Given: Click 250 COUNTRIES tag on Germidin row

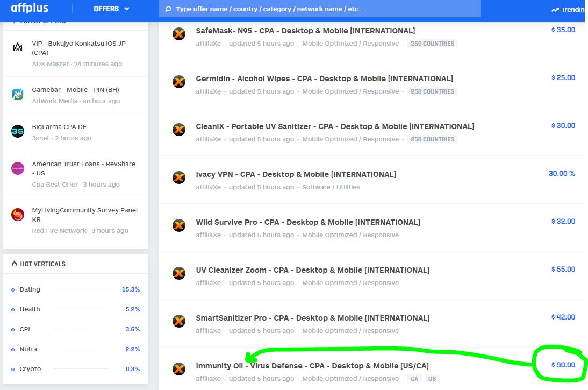Looking at the screenshot, I should click(x=432, y=91).
